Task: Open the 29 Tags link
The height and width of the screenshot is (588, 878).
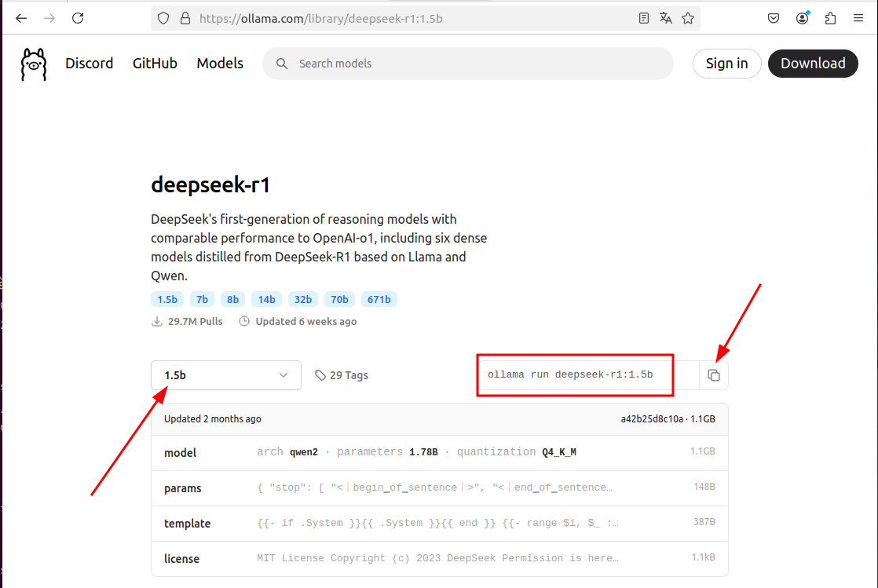Action: [342, 375]
